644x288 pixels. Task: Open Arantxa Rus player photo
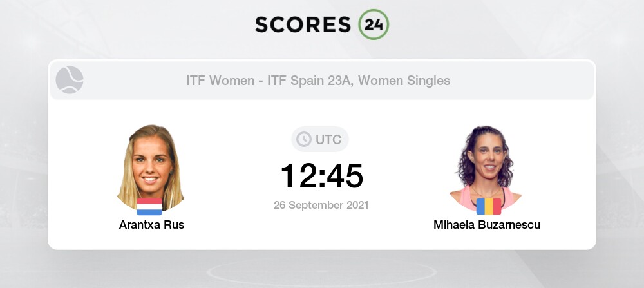[x=151, y=168]
